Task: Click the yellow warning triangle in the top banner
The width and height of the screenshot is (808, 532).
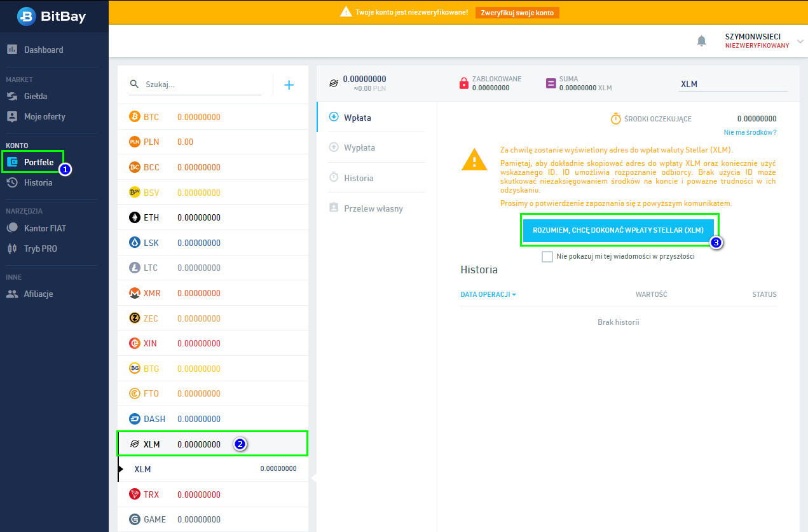Action: pos(346,11)
